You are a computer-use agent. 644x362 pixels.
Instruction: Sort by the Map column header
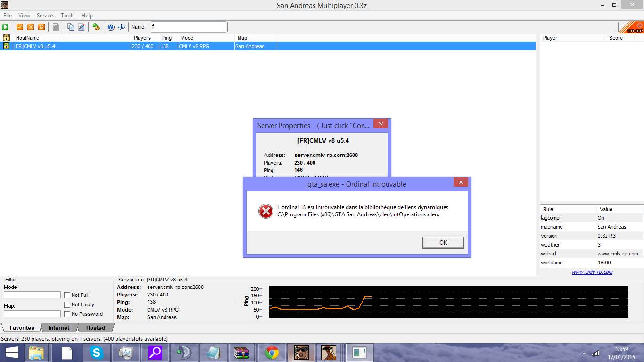tap(256, 38)
